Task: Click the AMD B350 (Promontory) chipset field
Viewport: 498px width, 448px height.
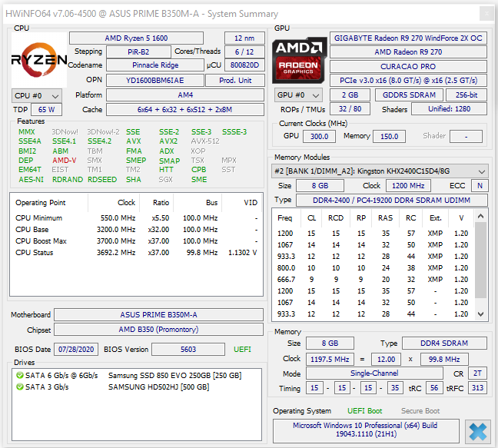Action: [158, 330]
